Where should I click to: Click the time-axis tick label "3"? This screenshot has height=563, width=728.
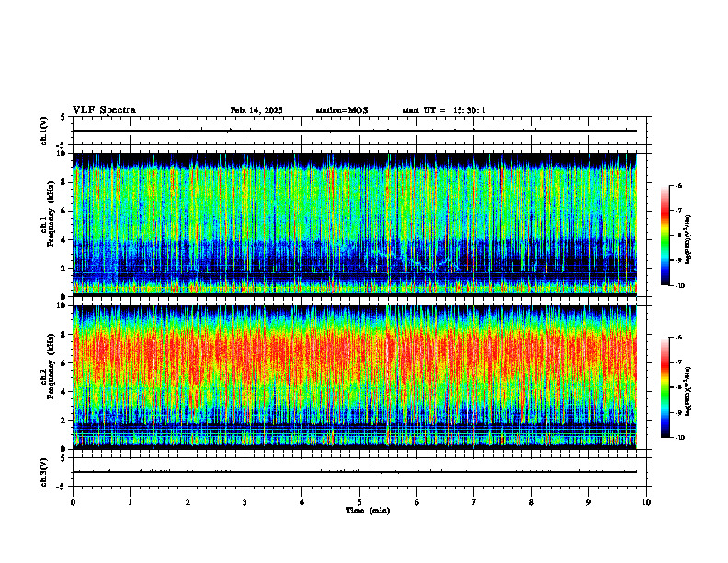point(245,502)
